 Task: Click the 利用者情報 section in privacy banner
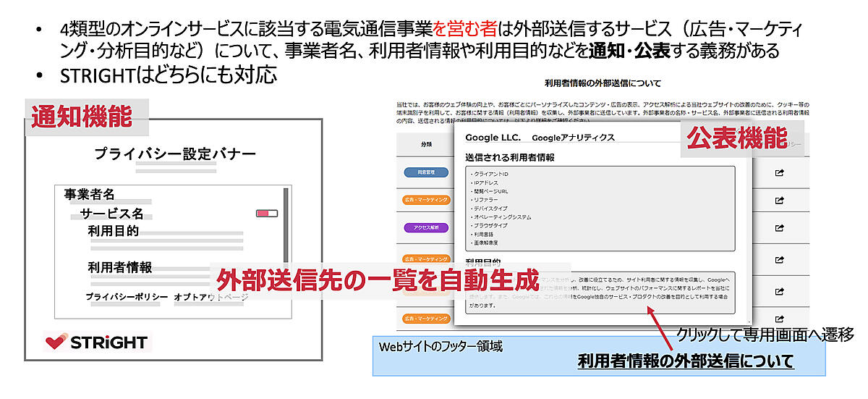pyautogui.click(x=120, y=267)
